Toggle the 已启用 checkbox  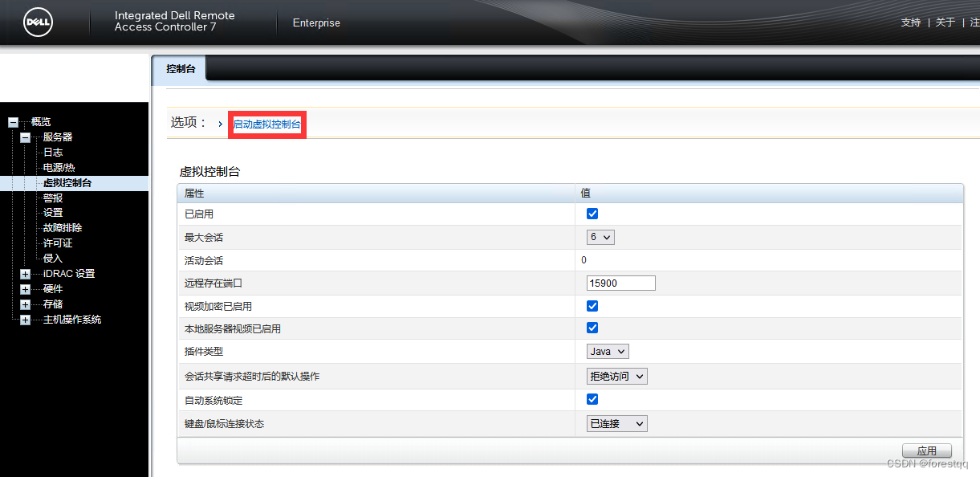(x=592, y=214)
